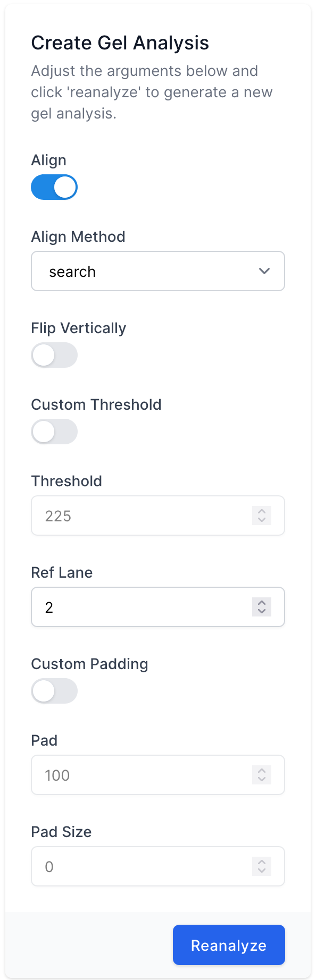The height and width of the screenshot is (980, 316).
Task: Decrement Ref Lane using the down arrow
Action: coord(262,611)
